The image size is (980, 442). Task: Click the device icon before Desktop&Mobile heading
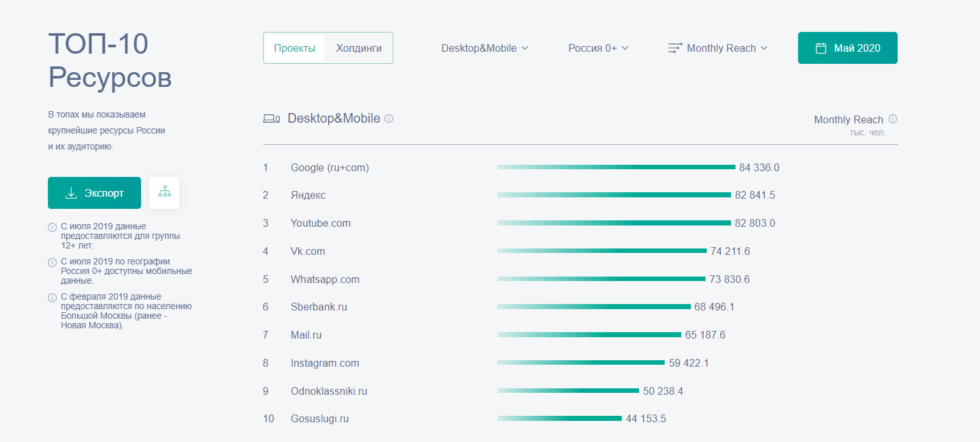coord(271,119)
